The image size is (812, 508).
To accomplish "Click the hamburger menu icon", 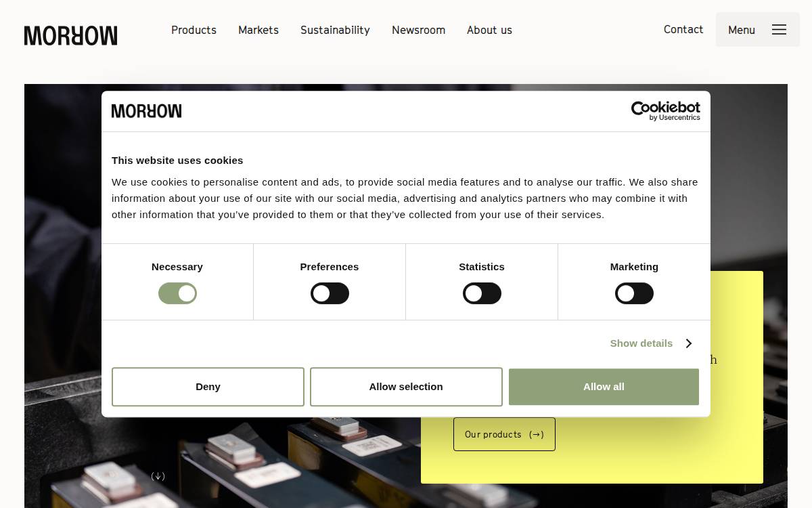I will coord(779,30).
